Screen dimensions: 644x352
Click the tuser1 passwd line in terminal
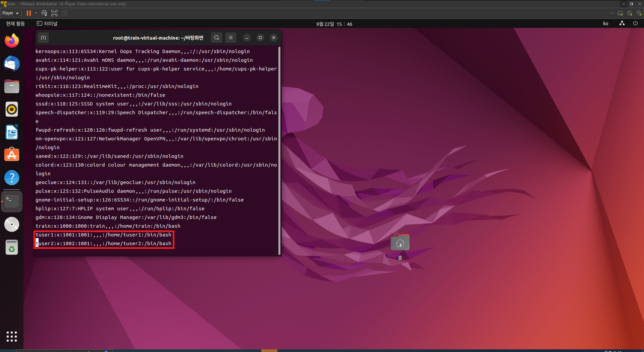pos(103,235)
